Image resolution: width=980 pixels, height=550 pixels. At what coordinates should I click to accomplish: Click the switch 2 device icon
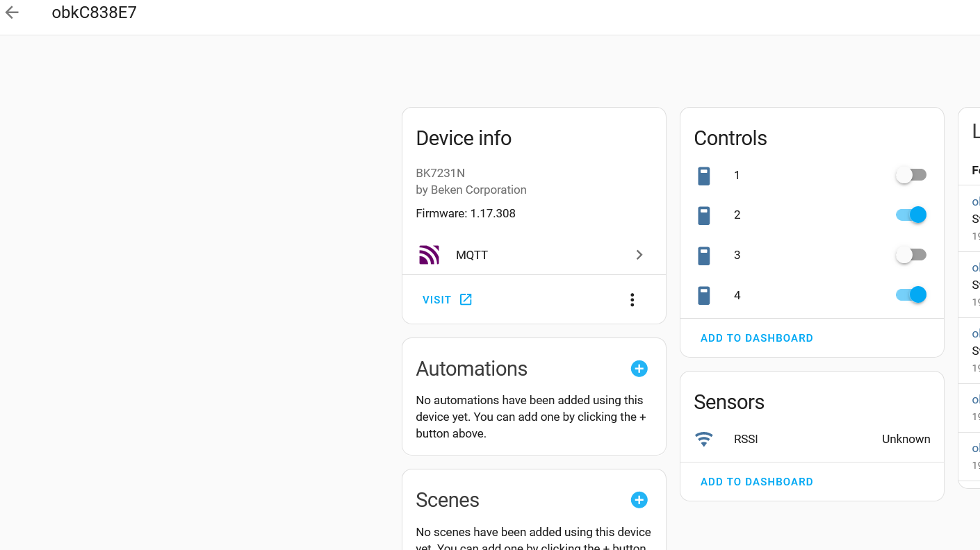coord(704,215)
